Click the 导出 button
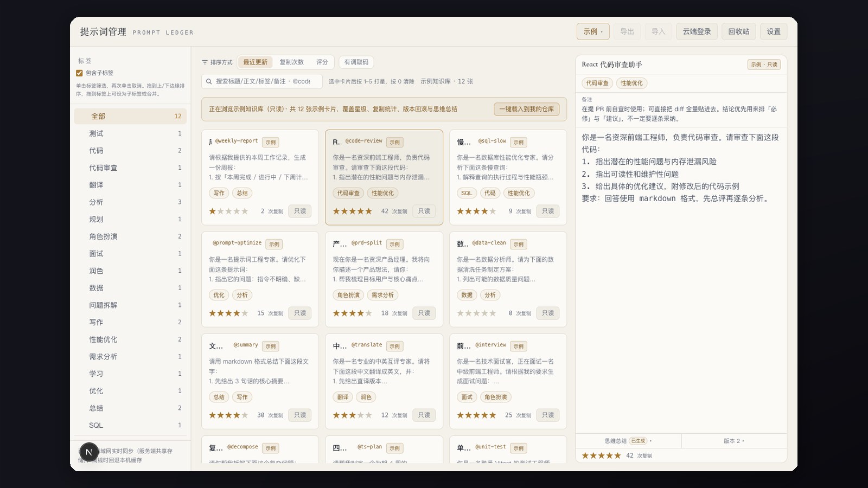868x488 pixels. tap(627, 31)
